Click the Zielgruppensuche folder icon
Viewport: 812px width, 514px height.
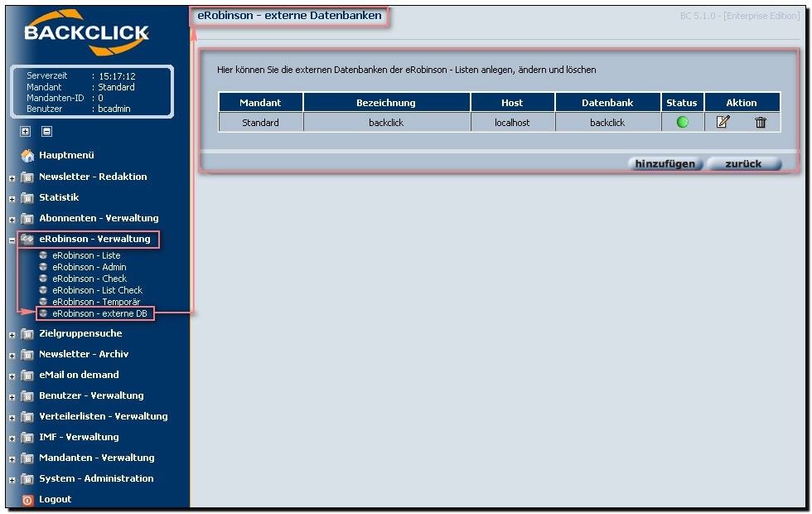[27, 334]
